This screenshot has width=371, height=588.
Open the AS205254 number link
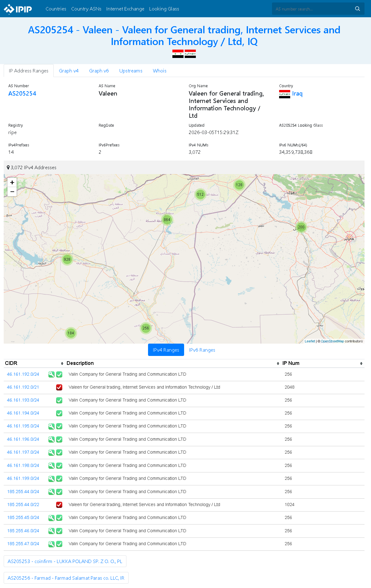tap(22, 94)
